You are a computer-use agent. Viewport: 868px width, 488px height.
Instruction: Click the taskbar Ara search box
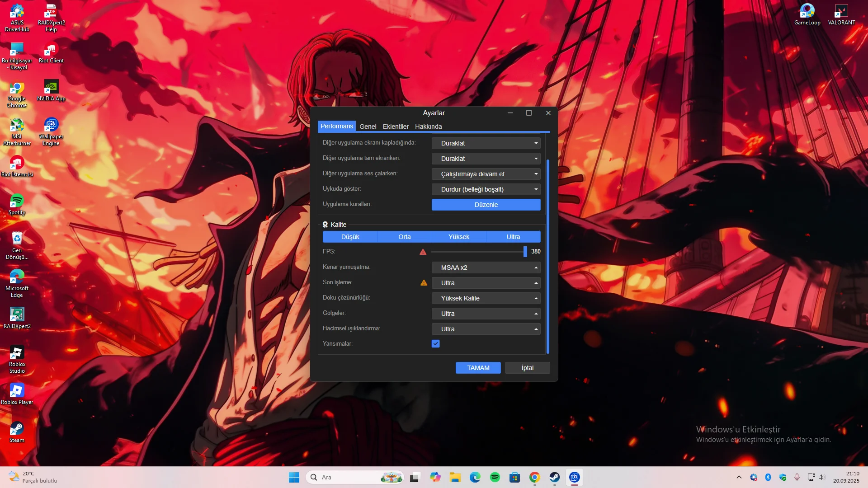(x=355, y=477)
